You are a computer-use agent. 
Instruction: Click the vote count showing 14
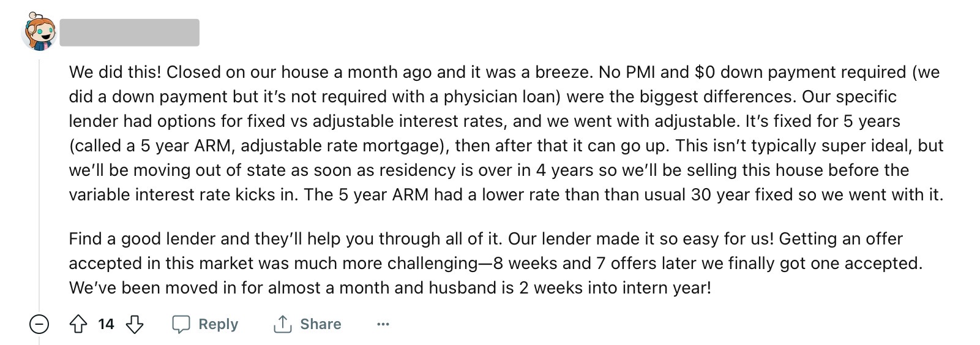[106, 324]
